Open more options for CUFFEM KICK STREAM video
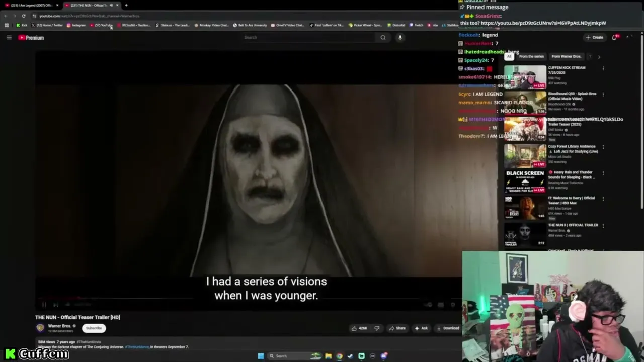Screen dimensions: 644x362 pyautogui.click(x=603, y=68)
